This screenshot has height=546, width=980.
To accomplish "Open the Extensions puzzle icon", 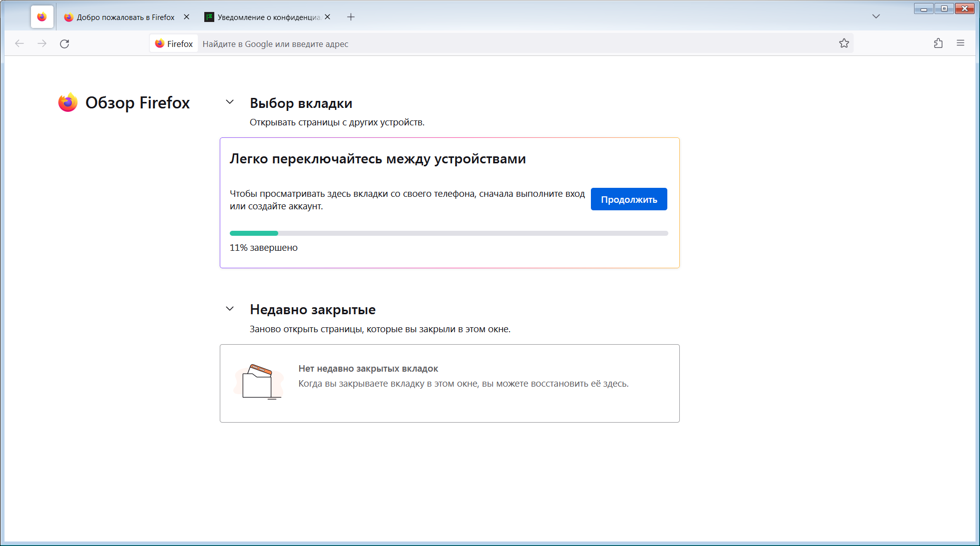I will pyautogui.click(x=938, y=43).
